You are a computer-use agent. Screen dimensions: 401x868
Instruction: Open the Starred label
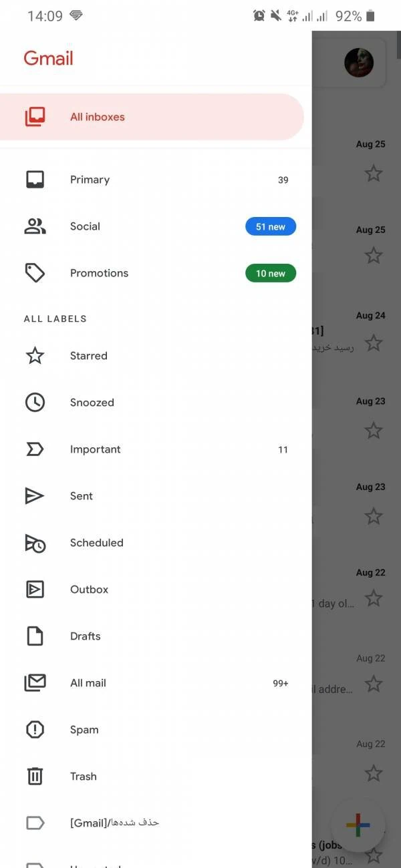(x=89, y=356)
